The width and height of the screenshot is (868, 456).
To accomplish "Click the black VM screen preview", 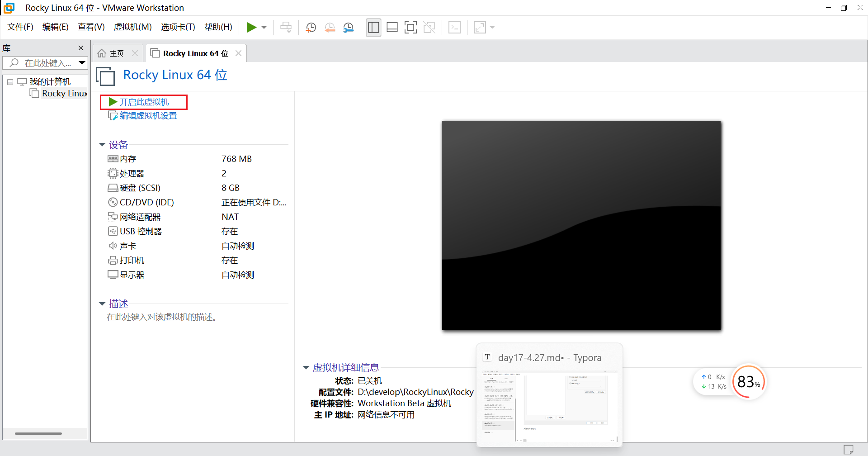I will (x=581, y=225).
